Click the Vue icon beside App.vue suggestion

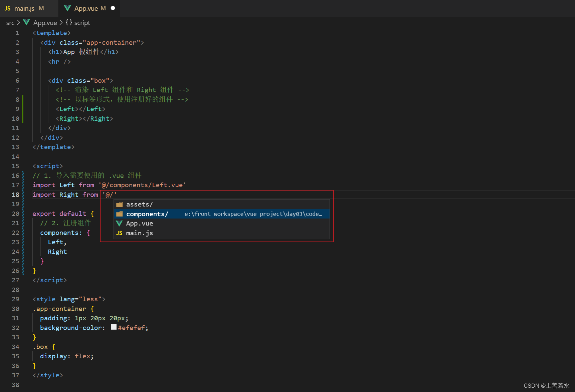pyautogui.click(x=119, y=223)
